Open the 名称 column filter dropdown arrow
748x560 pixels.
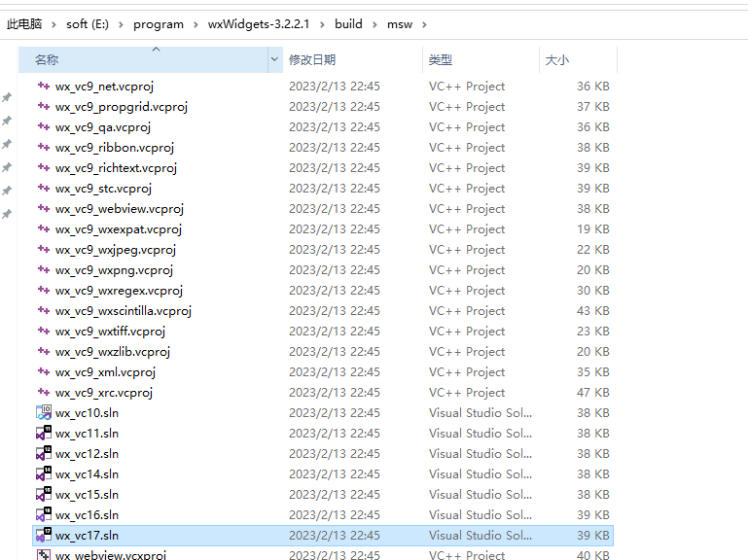point(274,59)
